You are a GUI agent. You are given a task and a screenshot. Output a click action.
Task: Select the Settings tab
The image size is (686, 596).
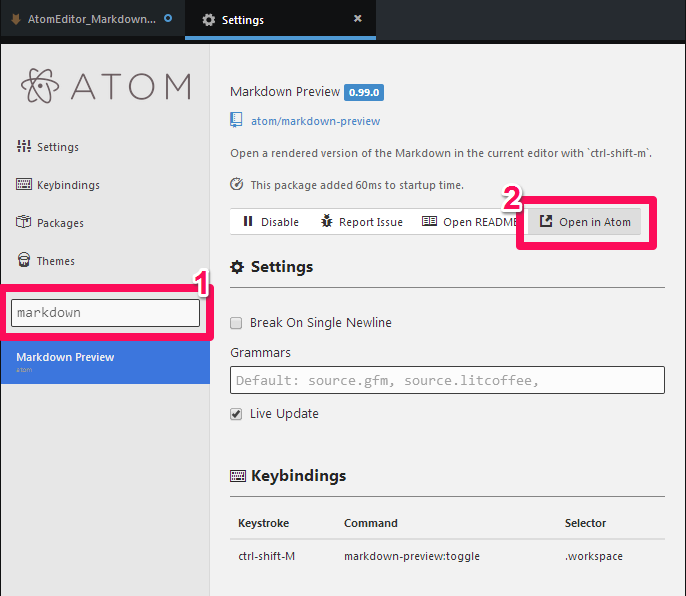pyautogui.click(x=280, y=20)
